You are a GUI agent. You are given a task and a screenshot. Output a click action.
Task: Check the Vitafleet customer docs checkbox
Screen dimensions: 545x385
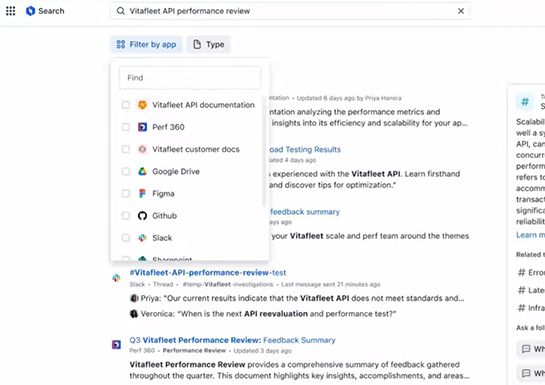[x=126, y=149]
